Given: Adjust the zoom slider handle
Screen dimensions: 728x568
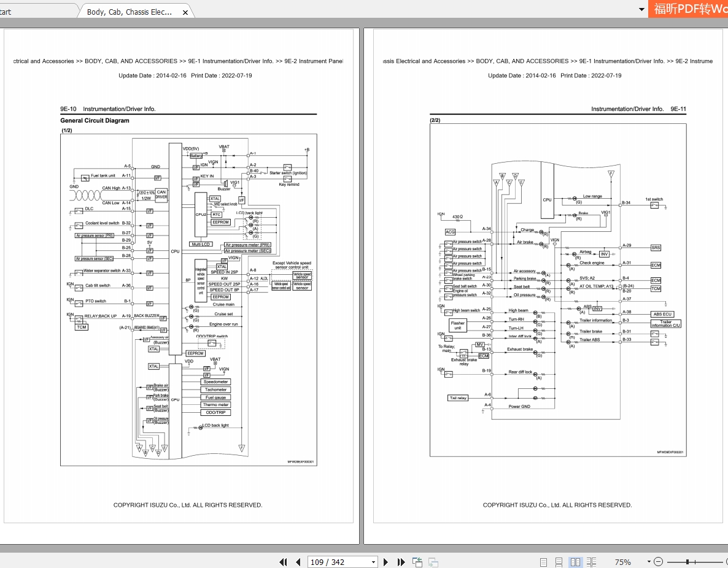Looking at the screenshot, I should 687,562.
